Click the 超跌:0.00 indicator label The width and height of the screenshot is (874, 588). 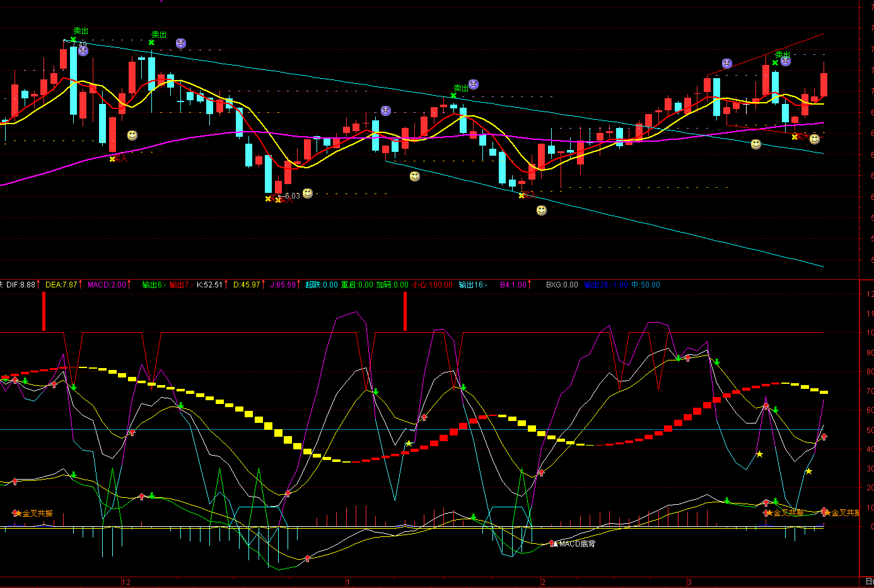(322, 285)
